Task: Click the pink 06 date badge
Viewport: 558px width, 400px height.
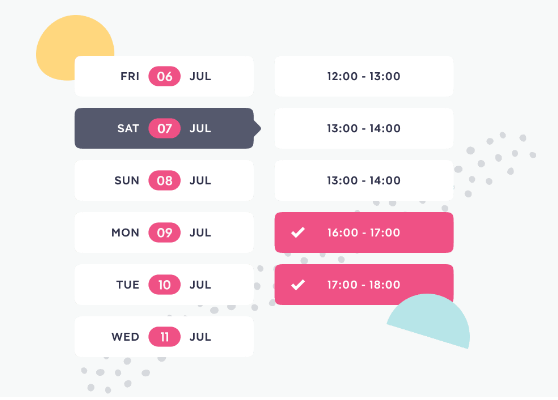Action: (x=164, y=76)
